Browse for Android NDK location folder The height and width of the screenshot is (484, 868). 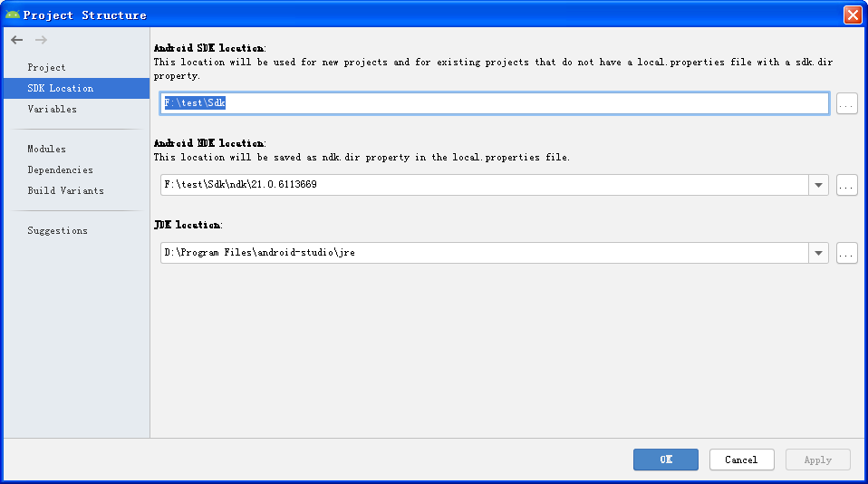[846, 185]
